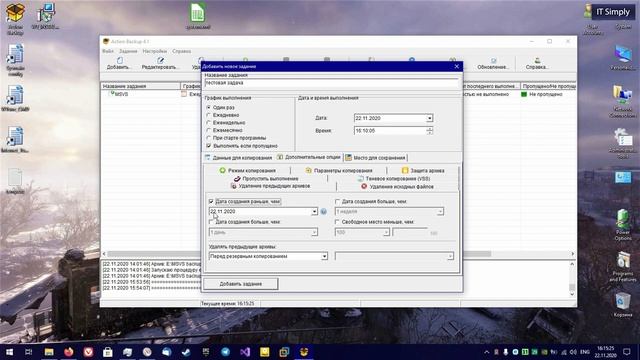The width and height of the screenshot is (640, 360).
Task: Open the Настройки menu
Action: [x=155, y=51]
